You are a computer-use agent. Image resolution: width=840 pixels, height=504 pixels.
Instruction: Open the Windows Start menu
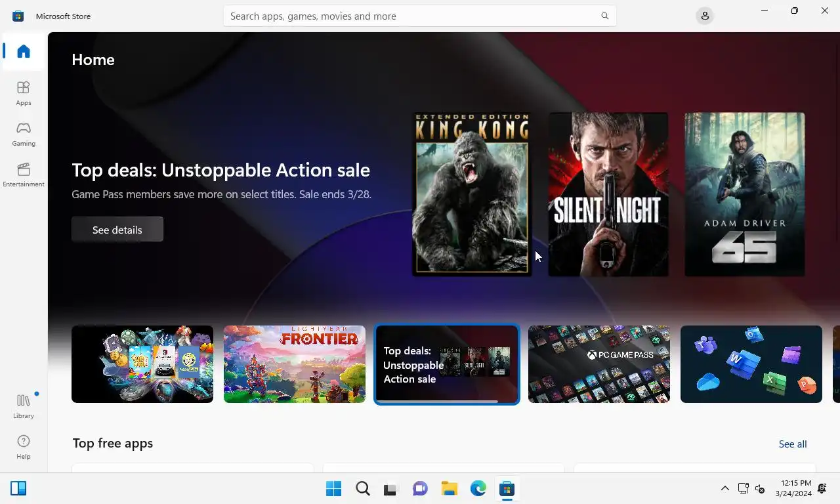(x=333, y=489)
